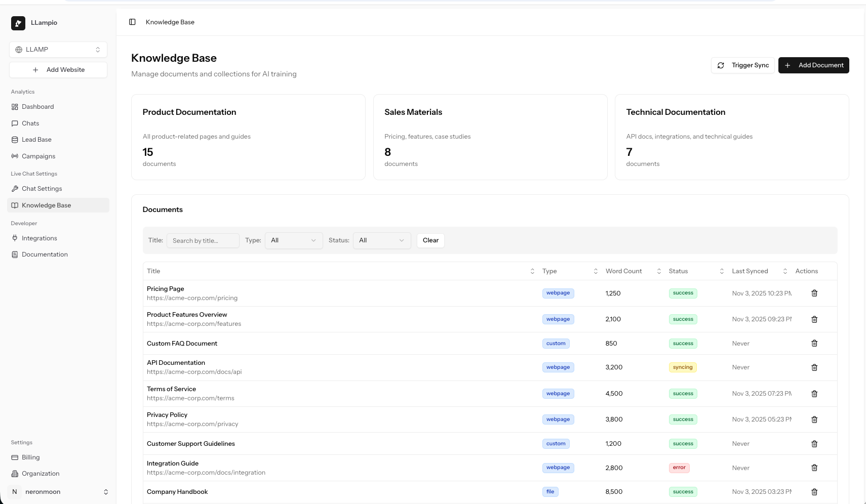Delete the Pricing Page document via trash icon

pos(814,293)
